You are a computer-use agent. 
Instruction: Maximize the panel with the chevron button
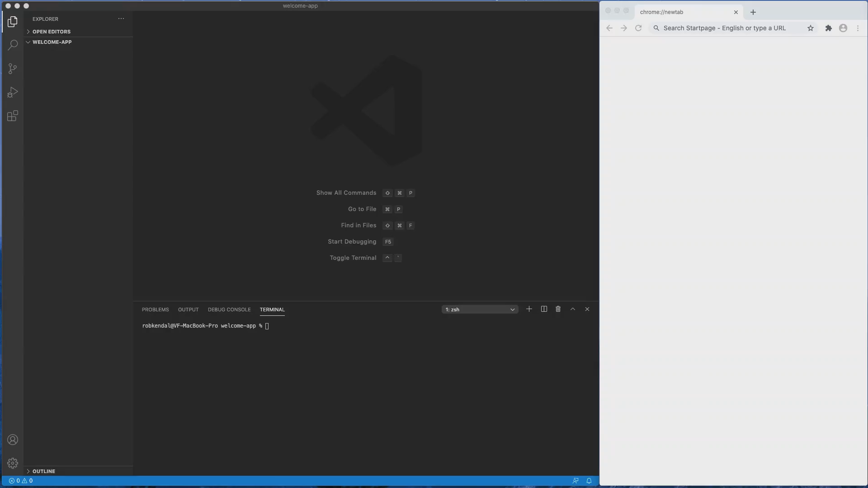pos(572,309)
